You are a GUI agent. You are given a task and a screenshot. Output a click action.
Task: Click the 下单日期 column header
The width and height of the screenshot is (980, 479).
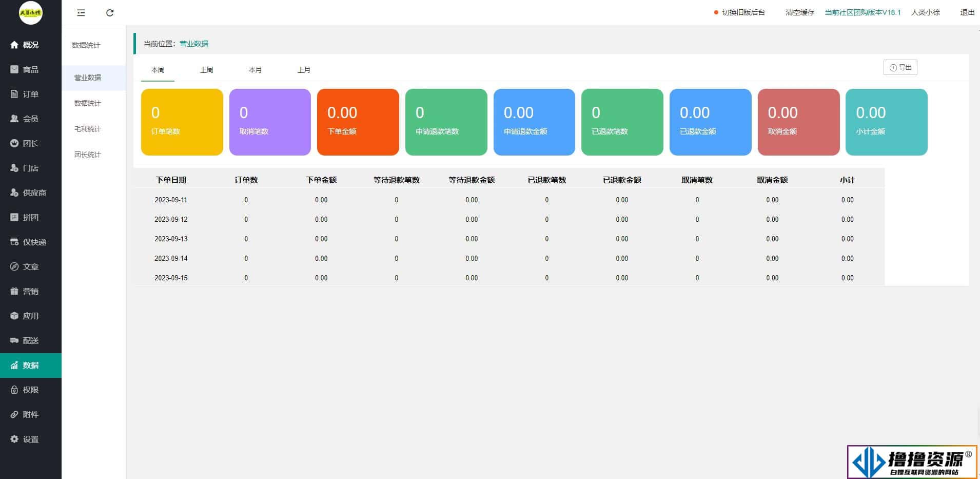tap(171, 180)
